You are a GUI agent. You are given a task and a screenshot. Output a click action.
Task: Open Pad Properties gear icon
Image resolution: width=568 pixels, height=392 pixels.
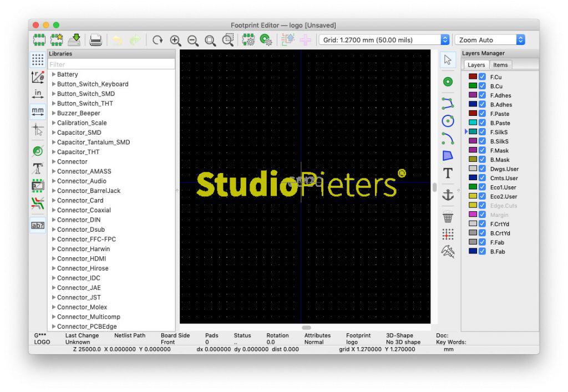pos(266,40)
